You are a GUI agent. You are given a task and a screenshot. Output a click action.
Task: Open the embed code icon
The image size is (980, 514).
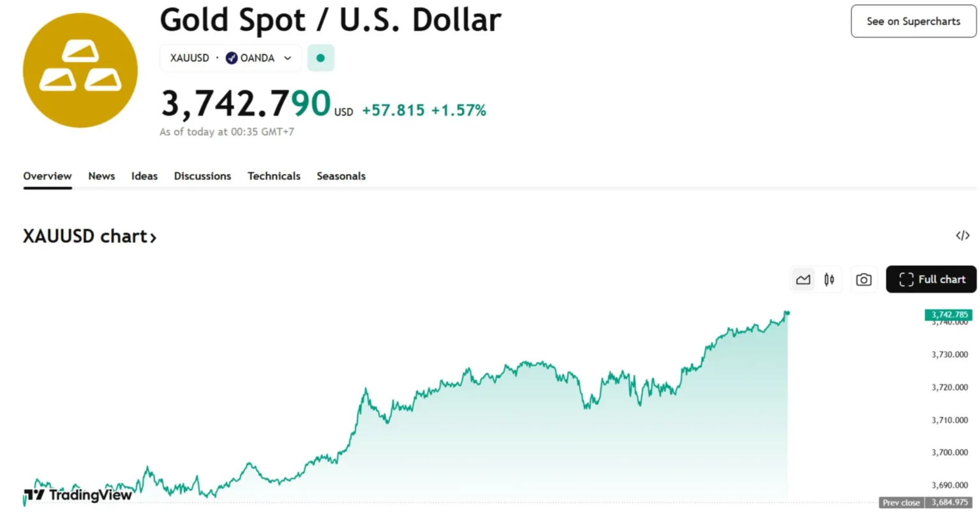[962, 236]
